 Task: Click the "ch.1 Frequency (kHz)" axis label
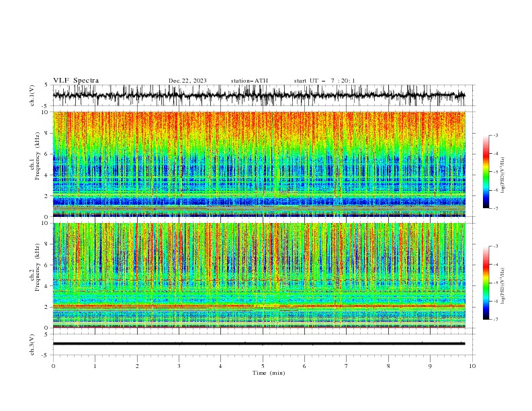[x=35, y=154]
